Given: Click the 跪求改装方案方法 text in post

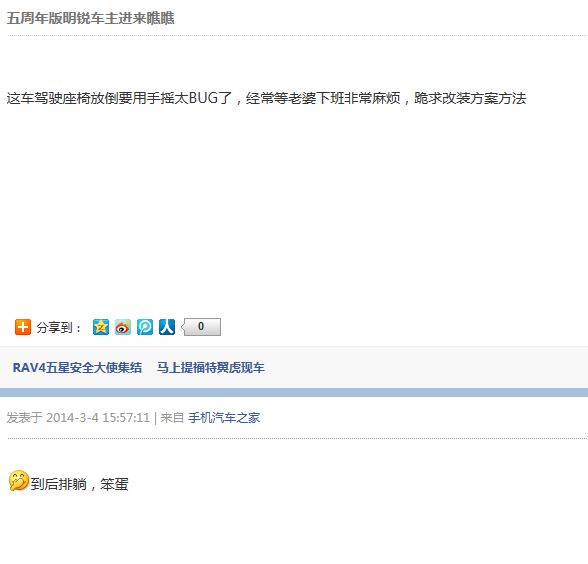Looking at the screenshot, I should point(470,98).
